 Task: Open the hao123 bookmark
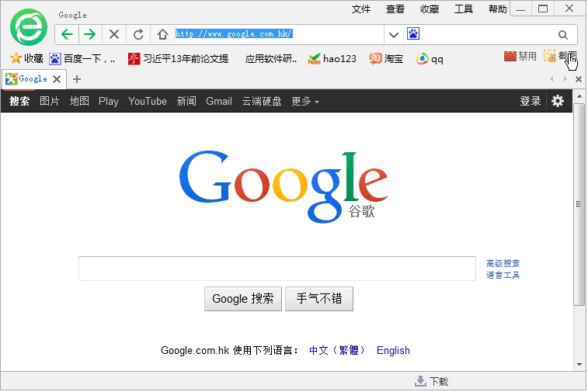(332, 58)
